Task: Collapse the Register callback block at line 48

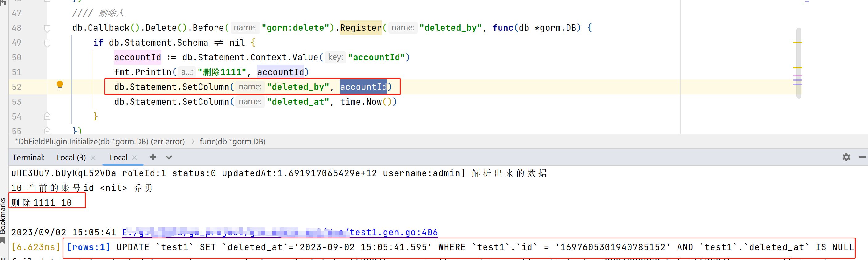Action: (x=47, y=28)
